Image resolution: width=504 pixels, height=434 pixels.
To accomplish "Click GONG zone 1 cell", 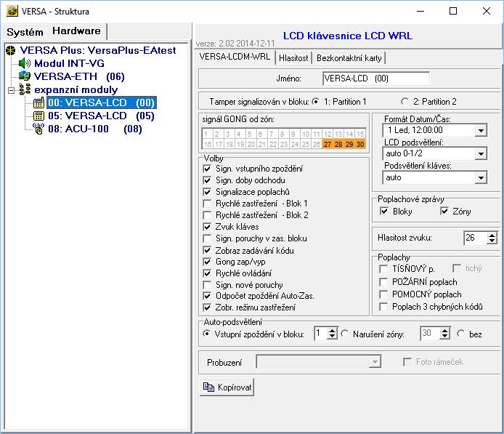I will (x=207, y=134).
